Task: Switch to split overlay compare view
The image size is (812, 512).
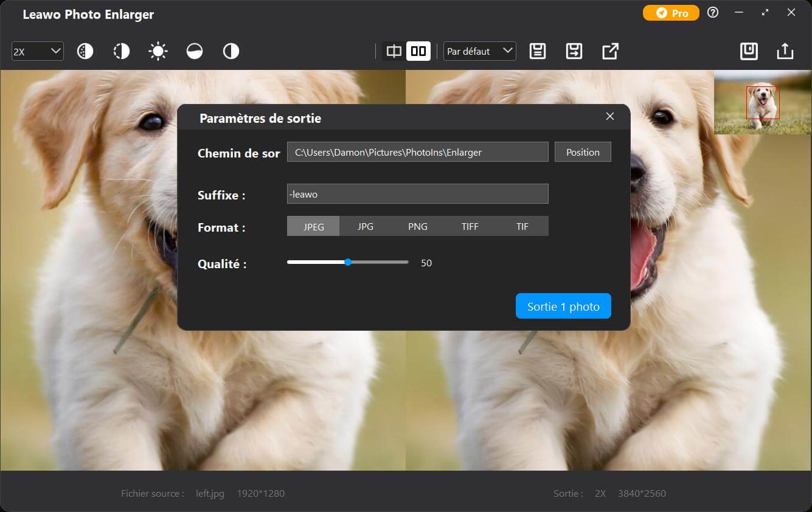Action: coord(394,52)
